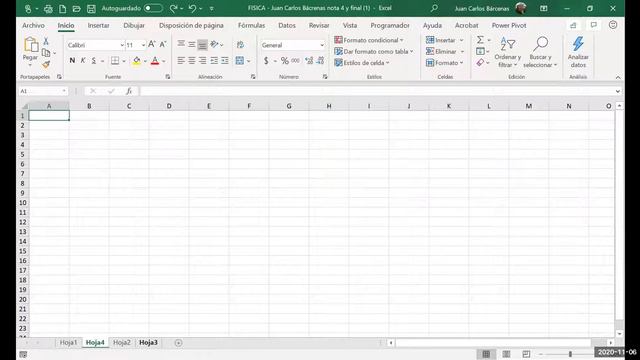Expand the formula bar with the chevron
This screenshot has width=640, height=360.
tap(618, 91)
